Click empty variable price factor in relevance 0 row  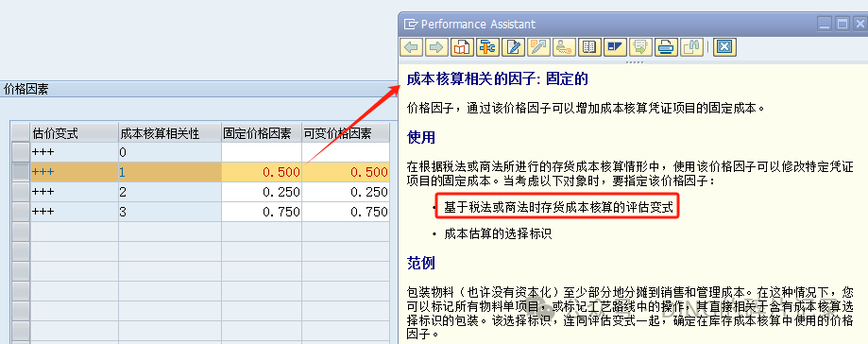click(x=346, y=152)
